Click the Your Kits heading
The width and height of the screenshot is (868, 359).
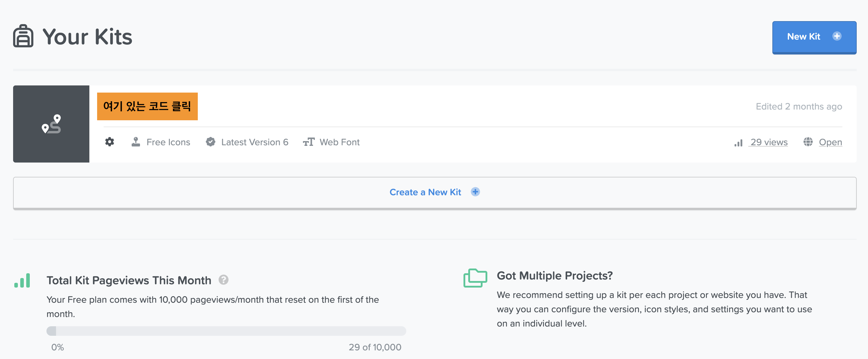click(x=87, y=36)
